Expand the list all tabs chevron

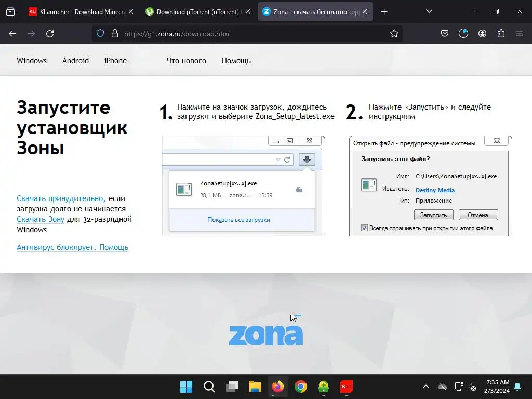pos(429,11)
